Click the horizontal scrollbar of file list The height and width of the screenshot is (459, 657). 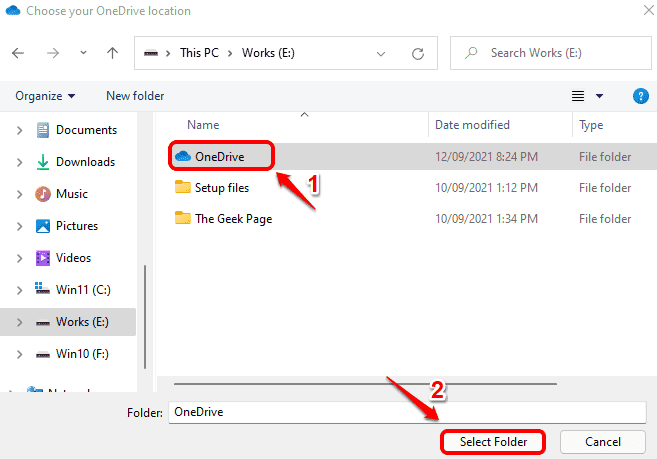[365, 384]
